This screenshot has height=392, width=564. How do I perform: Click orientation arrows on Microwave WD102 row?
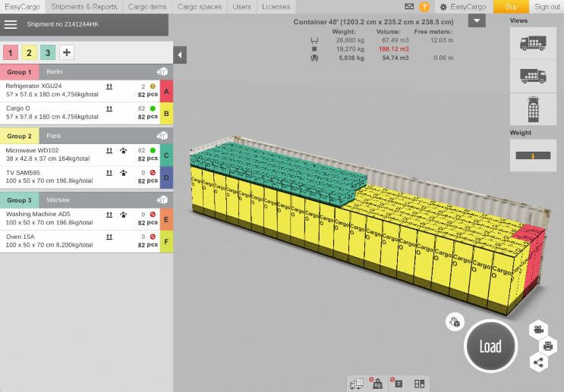click(x=109, y=151)
